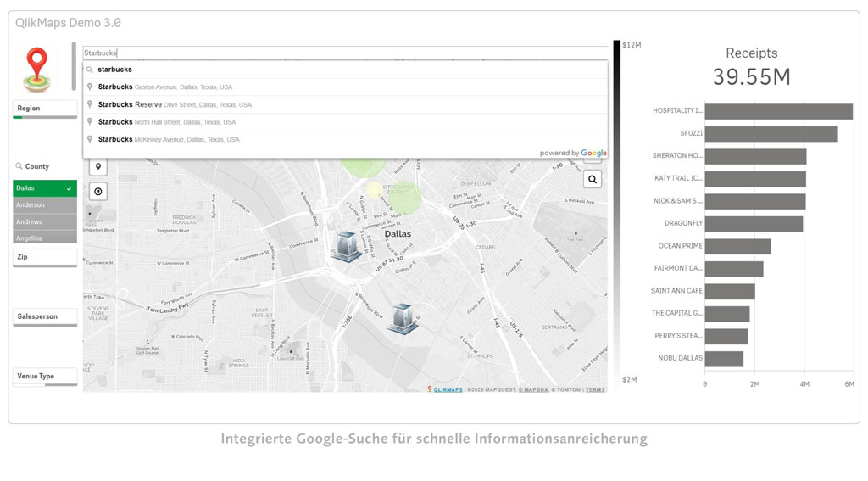Image resolution: width=868 pixels, height=481 pixels.
Task: Click the QlikMaps red pin logo
Action: (x=37, y=70)
